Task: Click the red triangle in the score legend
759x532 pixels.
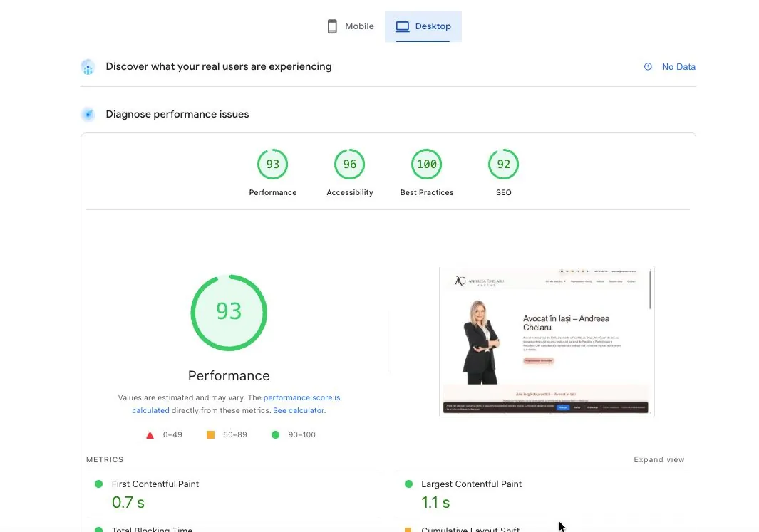Action: click(x=150, y=434)
